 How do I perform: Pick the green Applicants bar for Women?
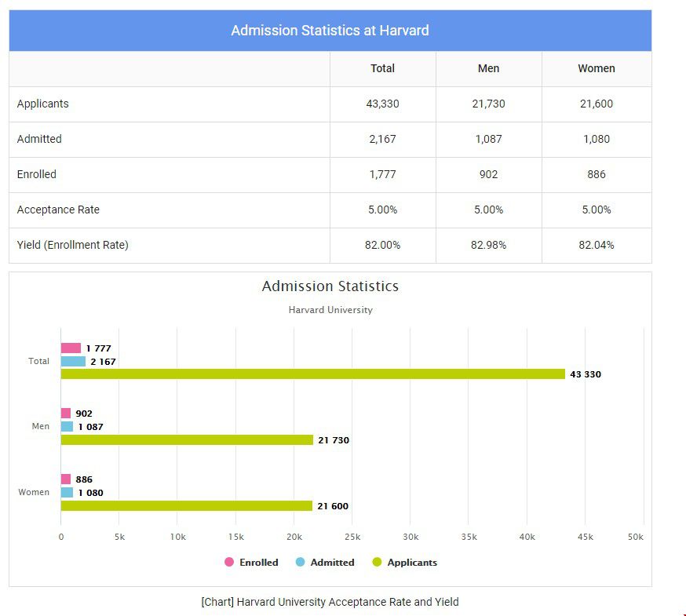(186, 506)
